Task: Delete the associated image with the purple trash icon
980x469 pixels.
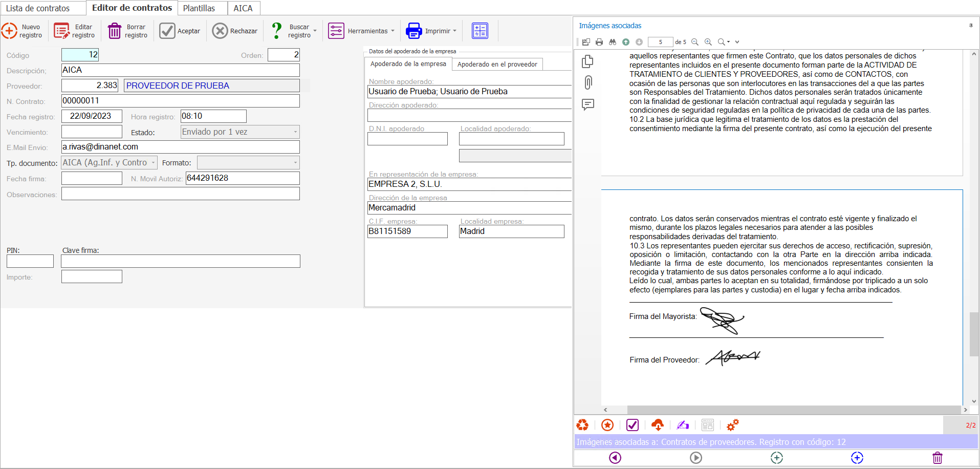Action: click(937, 458)
